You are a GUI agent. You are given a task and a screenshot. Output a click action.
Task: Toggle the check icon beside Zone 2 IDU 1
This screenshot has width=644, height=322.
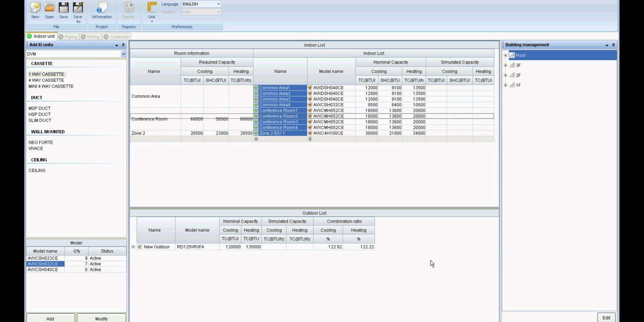[x=256, y=133]
